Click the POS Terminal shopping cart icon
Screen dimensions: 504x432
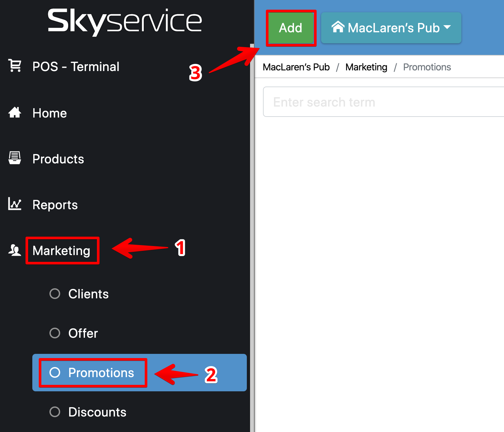tap(15, 66)
